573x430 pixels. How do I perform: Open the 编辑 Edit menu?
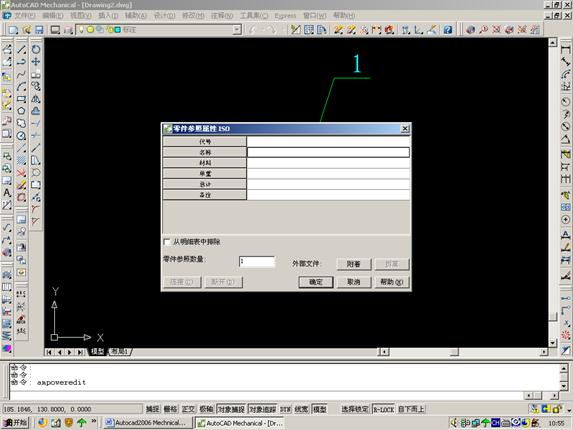click(53, 16)
